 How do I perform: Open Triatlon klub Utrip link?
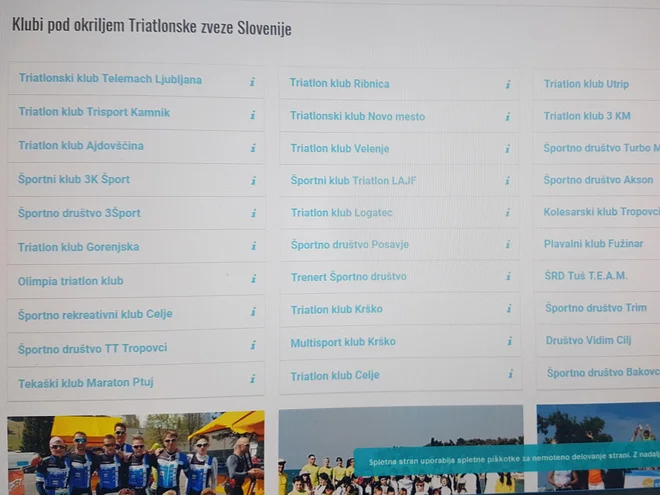point(586,84)
